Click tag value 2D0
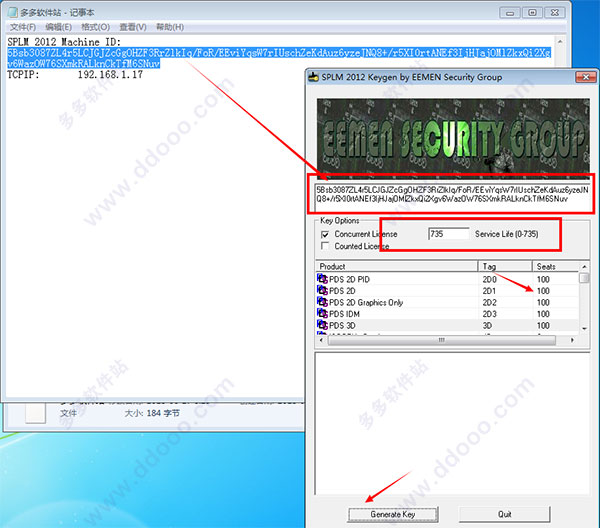The image size is (600, 528). 489,279
